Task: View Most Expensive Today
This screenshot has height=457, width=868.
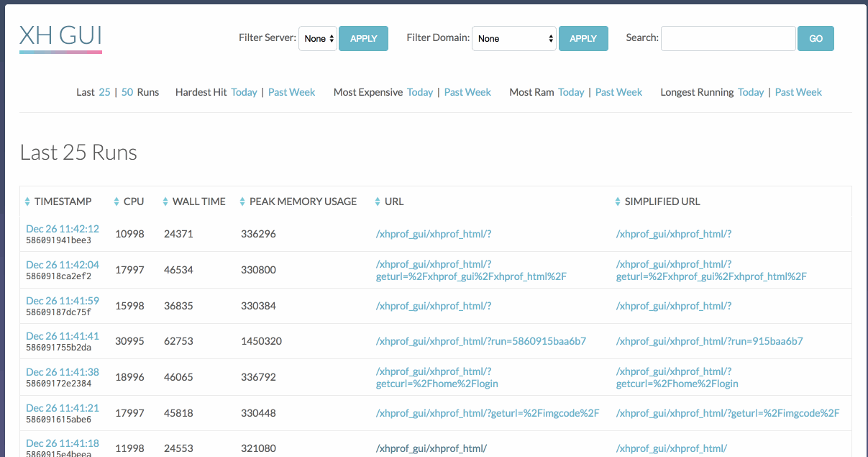Action: [420, 92]
